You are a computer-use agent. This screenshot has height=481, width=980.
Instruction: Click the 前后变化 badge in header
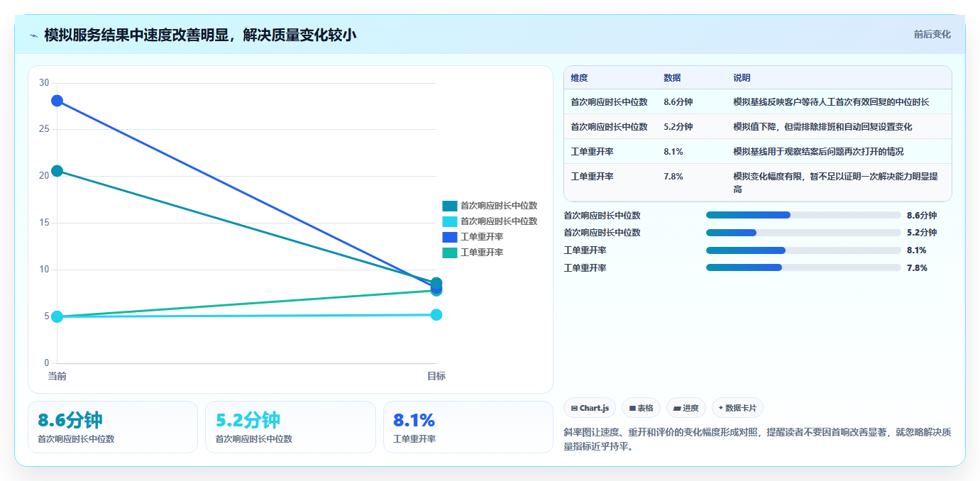tap(932, 34)
